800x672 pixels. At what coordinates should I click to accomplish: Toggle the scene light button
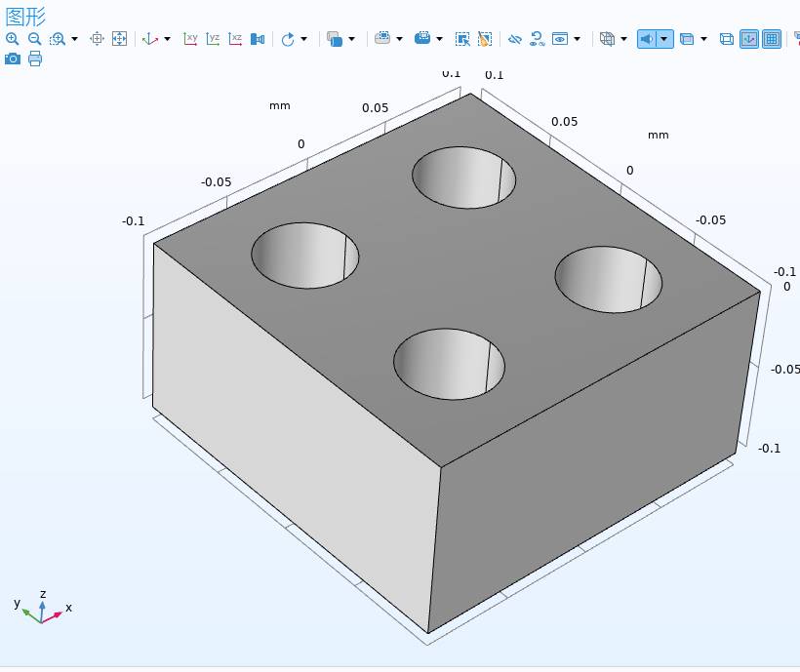point(647,39)
